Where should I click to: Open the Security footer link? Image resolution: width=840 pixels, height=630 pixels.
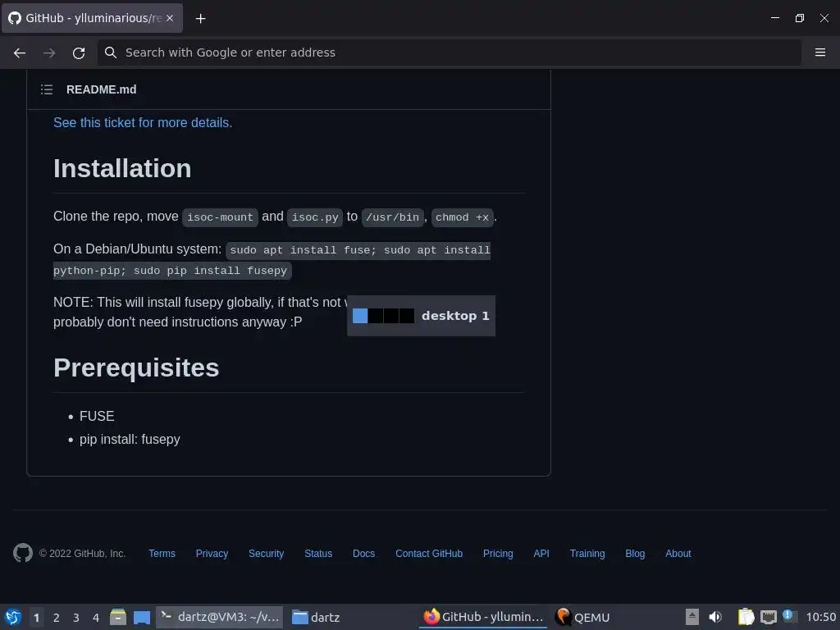point(267,554)
